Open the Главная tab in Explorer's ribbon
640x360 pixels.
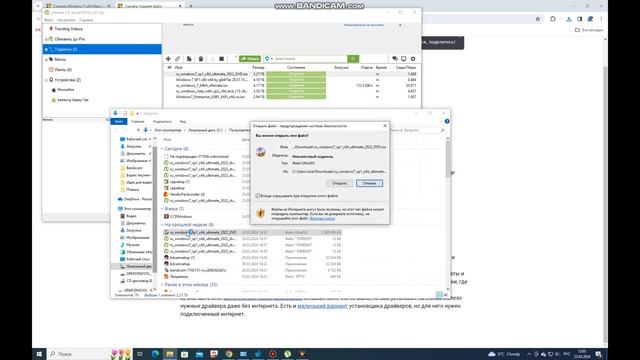[138, 122]
